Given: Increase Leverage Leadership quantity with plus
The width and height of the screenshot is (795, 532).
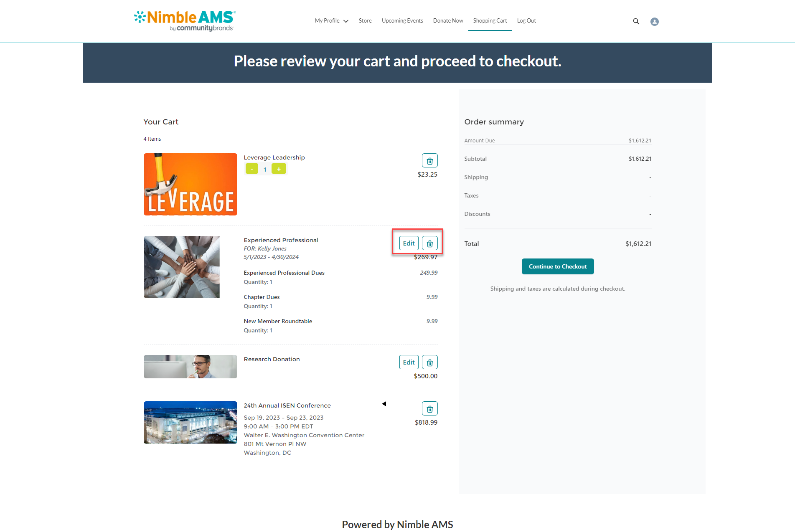Looking at the screenshot, I should pyautogui.click(x=279, y=169).
